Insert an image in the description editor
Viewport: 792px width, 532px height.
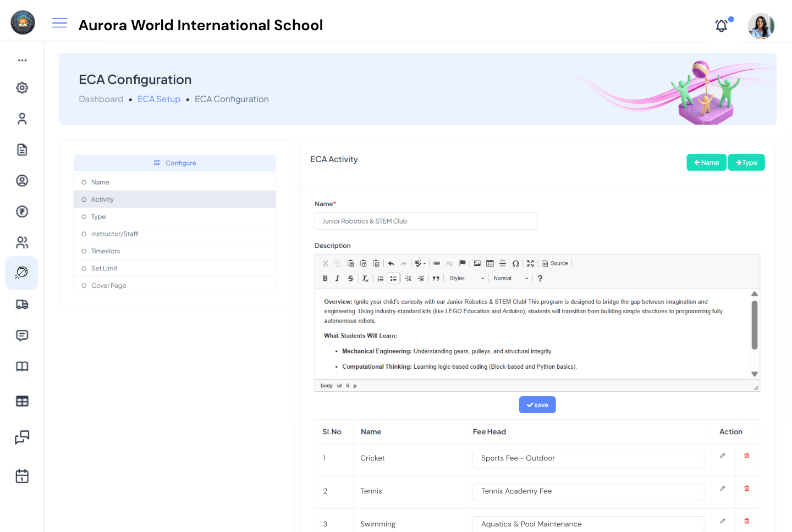[x=476, y=263]
